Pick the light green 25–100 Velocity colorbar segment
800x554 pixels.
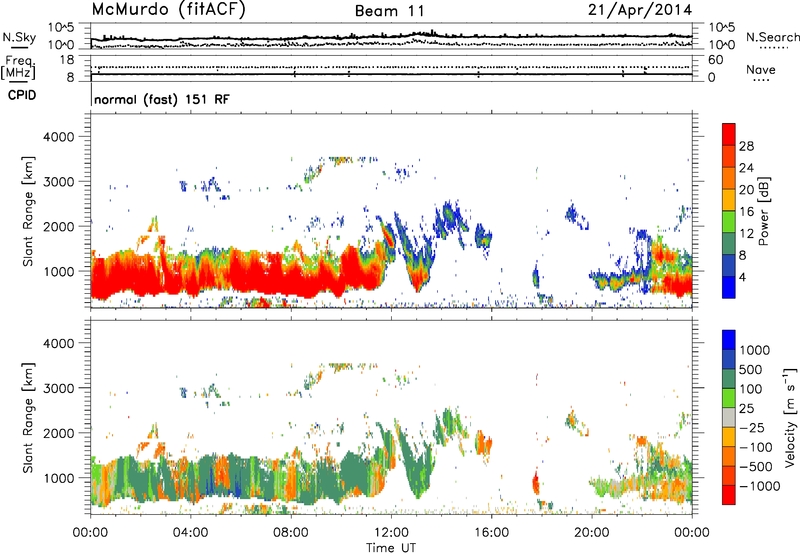pyautogui.click(x=729, y=398)
